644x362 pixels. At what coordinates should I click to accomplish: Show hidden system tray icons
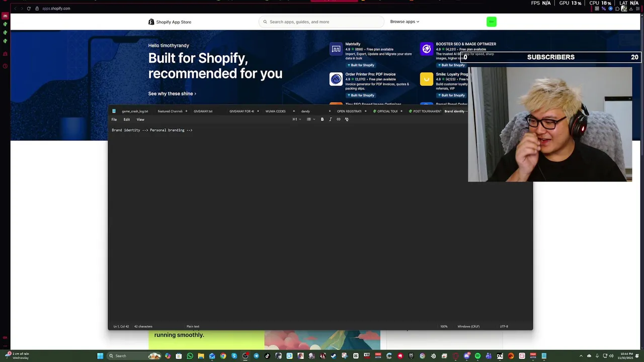click(581, 356)
